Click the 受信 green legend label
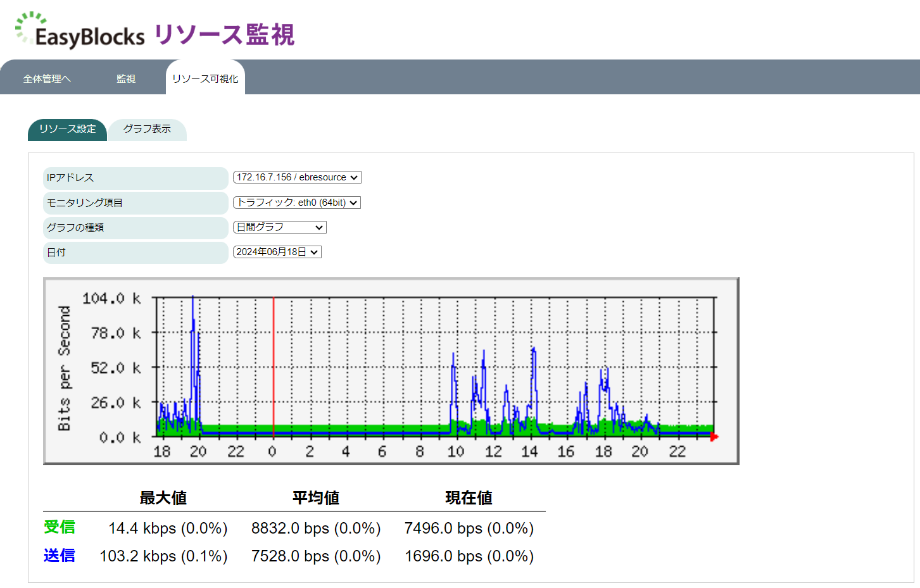Viewport: 920px width, 588px height. [60, 527]
